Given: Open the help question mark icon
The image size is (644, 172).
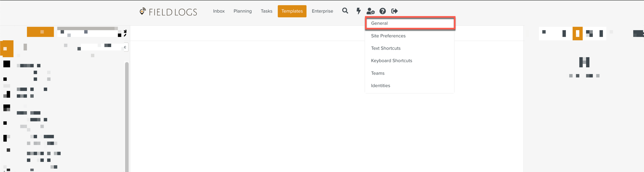Looking at the screenshot, I should [x=383, y=11].
